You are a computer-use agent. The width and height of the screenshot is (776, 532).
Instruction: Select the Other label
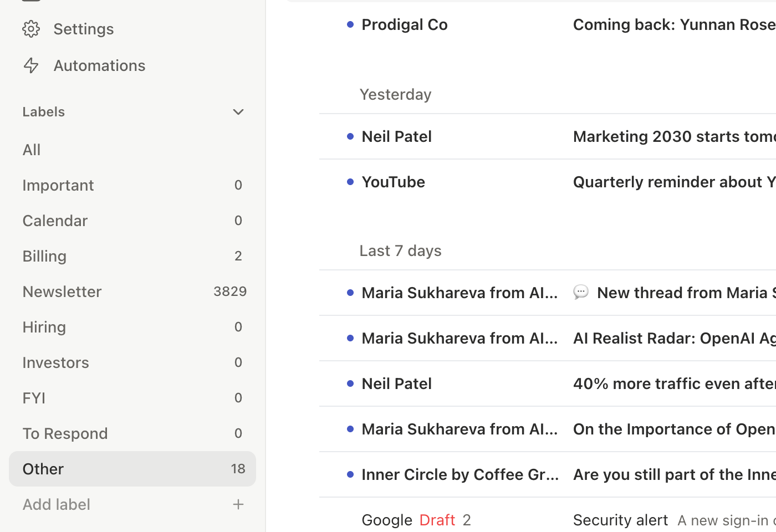click(x=132, y=469)
